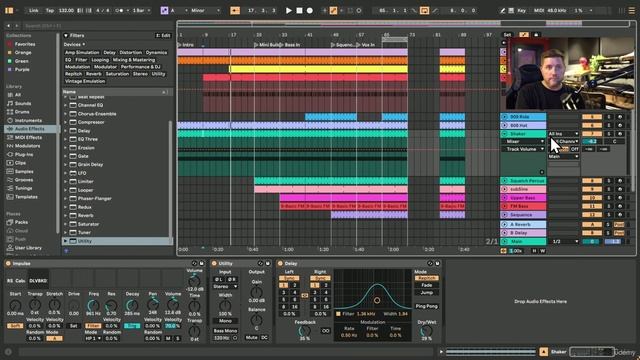Adjust Utility Gain knob
The image size is (640, 360).
point(256,292)
